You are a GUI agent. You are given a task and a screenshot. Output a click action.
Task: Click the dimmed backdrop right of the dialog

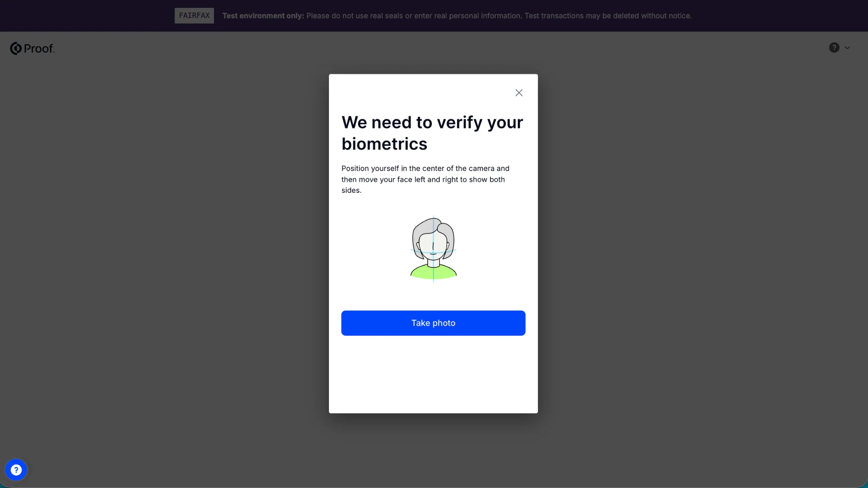pyautogui.click(x=699, y=254)
